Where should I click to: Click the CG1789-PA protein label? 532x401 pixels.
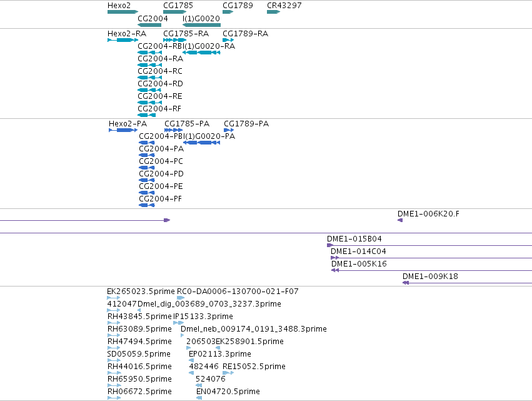(x=246, y=124)
